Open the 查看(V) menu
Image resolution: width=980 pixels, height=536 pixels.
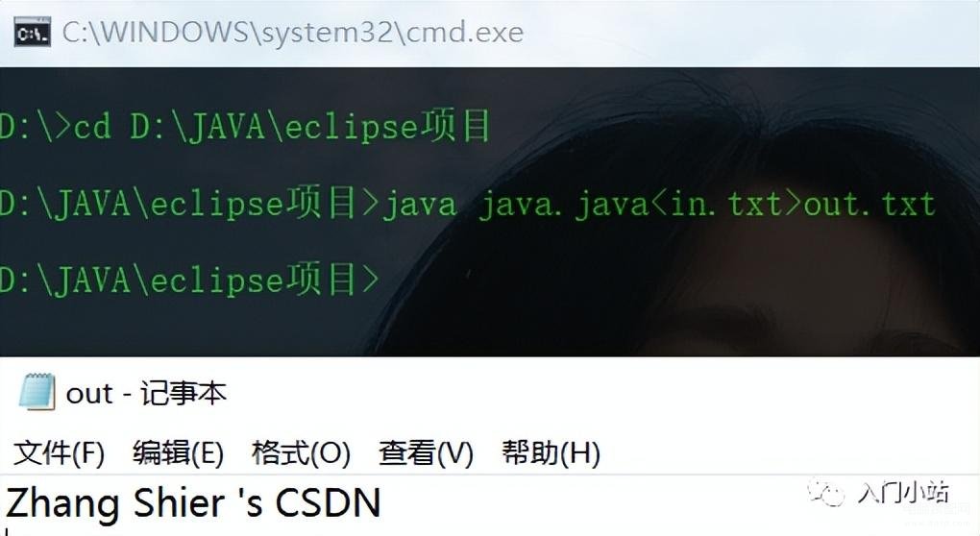click(x=426, y=453)
